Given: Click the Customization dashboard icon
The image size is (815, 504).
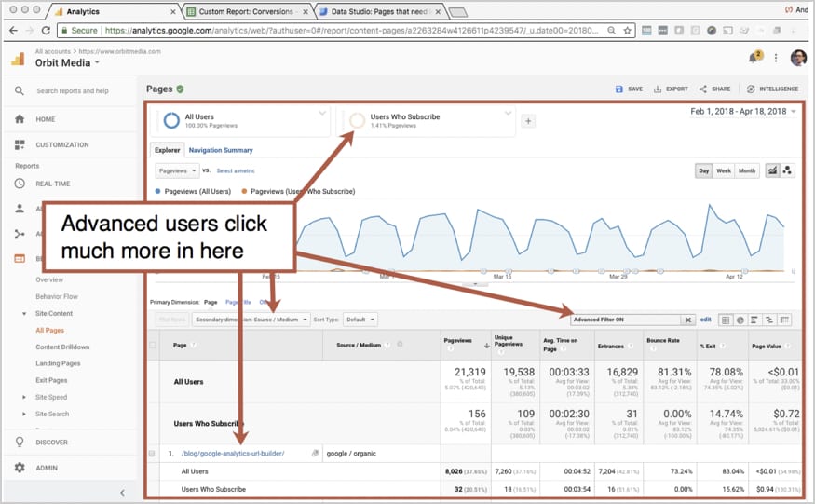Looking at the screenshot, I should [20, 144].
